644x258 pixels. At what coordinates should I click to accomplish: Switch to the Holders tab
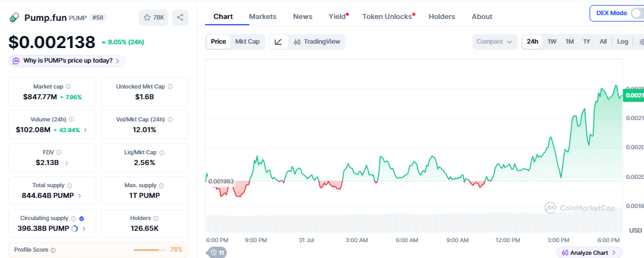point(442,16)
